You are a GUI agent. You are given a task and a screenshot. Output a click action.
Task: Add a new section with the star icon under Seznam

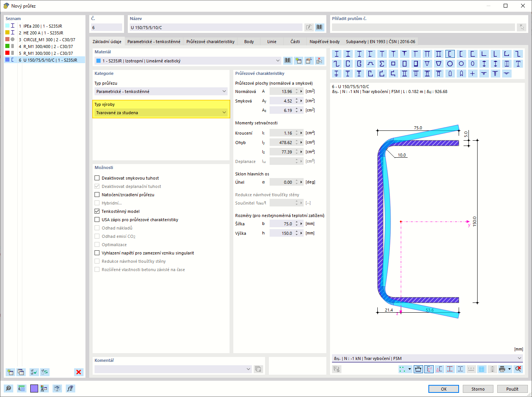[10, 372]
